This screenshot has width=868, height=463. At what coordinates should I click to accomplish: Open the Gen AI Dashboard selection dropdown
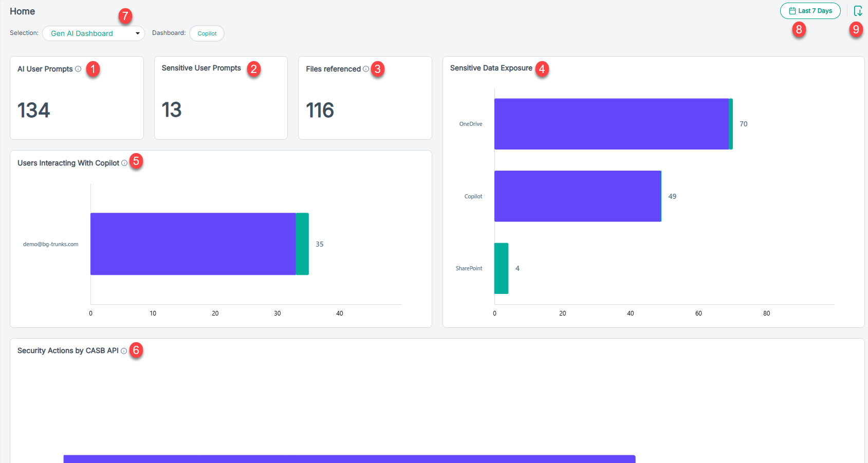tap(93, 33)
